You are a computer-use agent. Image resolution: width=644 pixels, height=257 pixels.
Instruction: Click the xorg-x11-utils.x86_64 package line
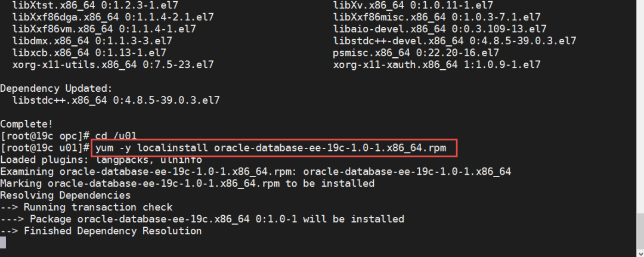pos(110,64)
